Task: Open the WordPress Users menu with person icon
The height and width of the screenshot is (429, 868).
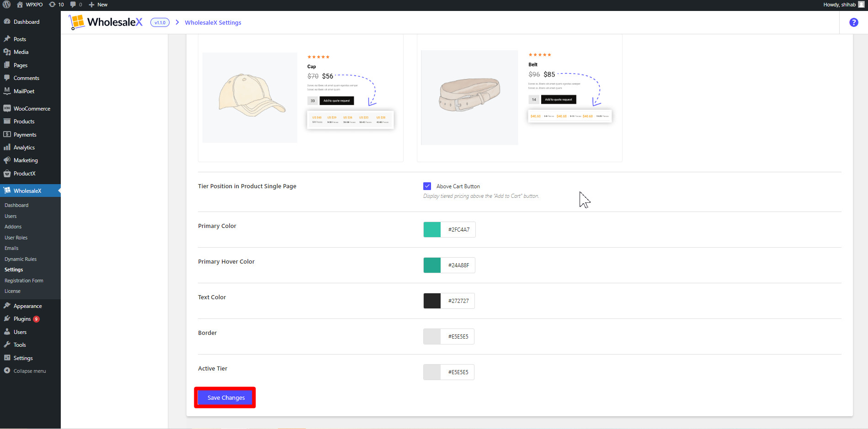Action: (x=20, y=332)
